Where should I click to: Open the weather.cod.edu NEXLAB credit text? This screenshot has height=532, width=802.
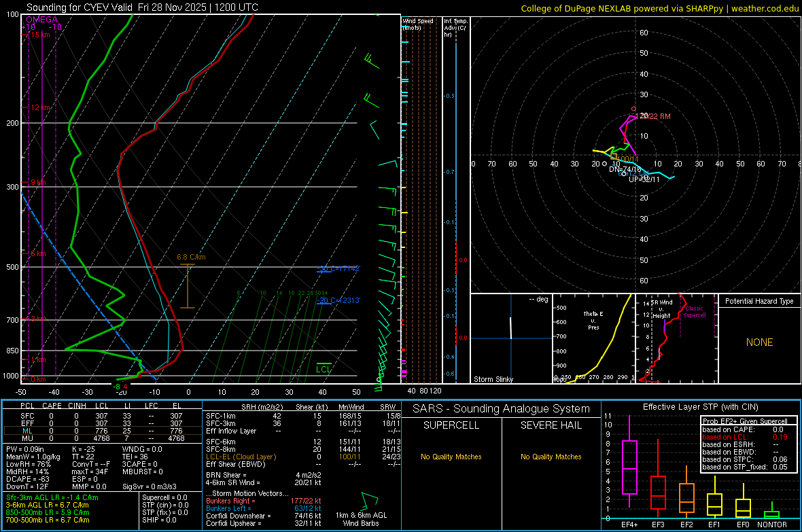[x=659, y=8]
